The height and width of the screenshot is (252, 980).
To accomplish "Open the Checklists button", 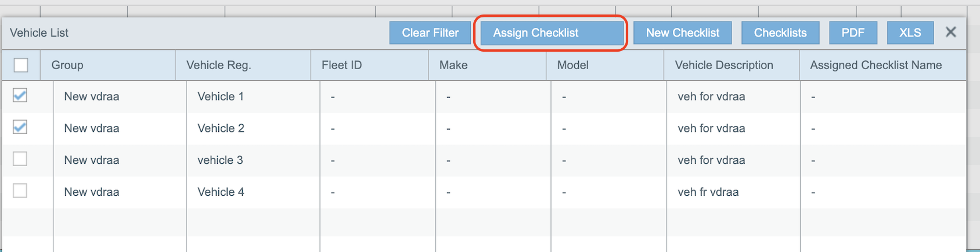I will (780, 33).
